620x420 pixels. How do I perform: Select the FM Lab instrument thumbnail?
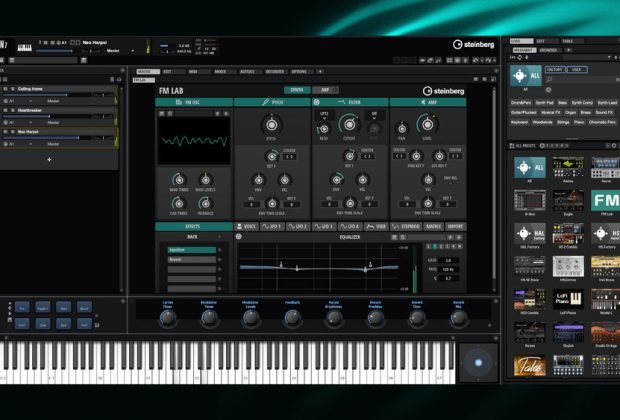tap(605, 201)
